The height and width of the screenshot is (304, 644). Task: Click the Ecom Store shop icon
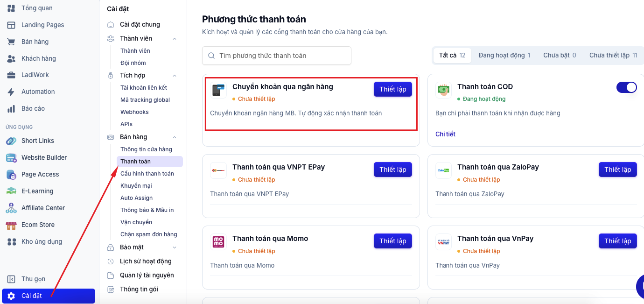coord(11,225)
